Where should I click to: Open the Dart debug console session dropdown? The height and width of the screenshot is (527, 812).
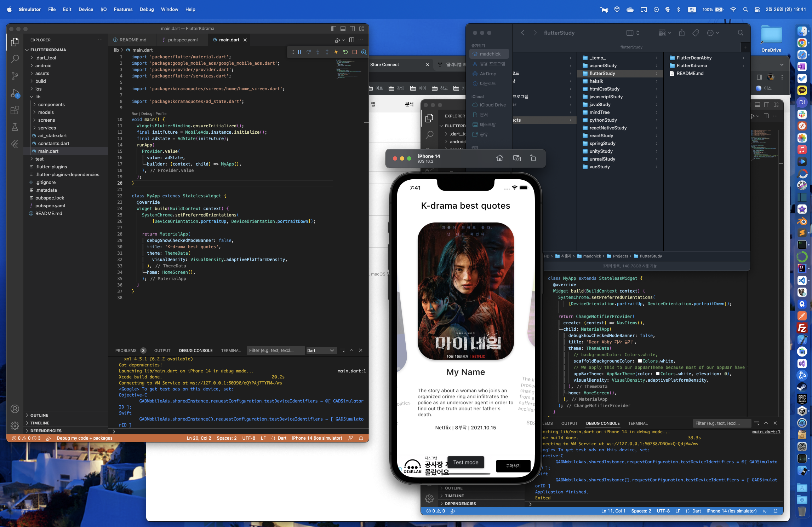tap(320, 350)
